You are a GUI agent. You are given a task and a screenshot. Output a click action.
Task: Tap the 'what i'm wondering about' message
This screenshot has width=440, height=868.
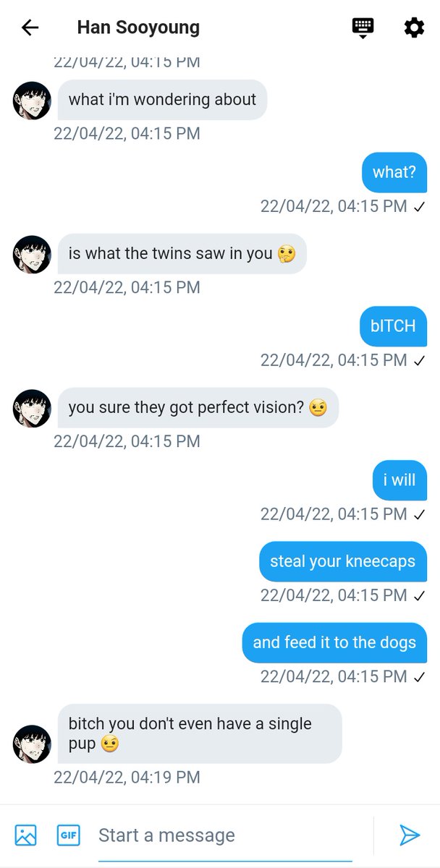162,100
